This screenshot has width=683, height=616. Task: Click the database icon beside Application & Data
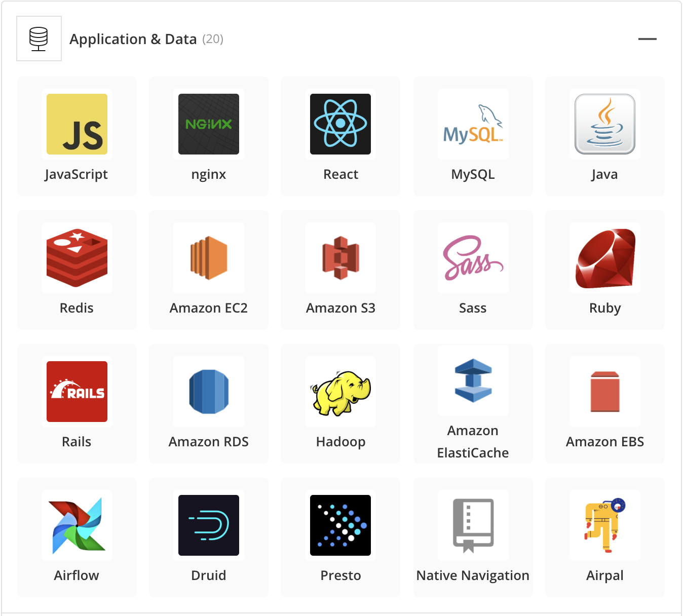coord(39,38)
